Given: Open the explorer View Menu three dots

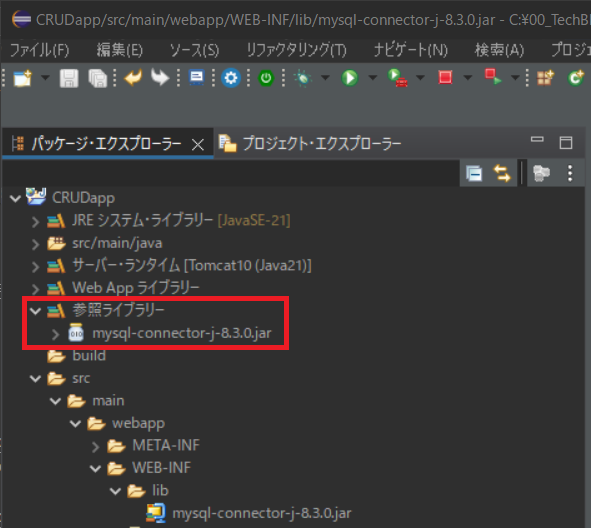Looking at the screenshot, I should click(x=570, y=173).
